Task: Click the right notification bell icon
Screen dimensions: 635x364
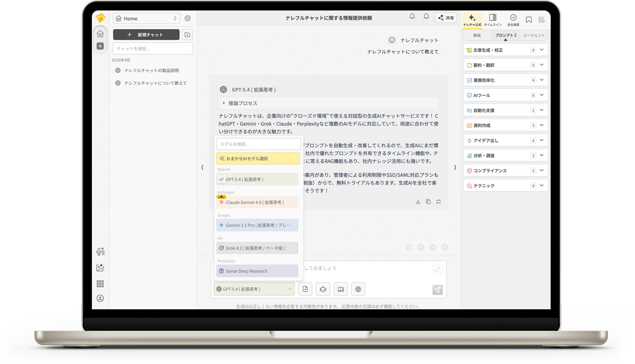Action: [426, 16]
